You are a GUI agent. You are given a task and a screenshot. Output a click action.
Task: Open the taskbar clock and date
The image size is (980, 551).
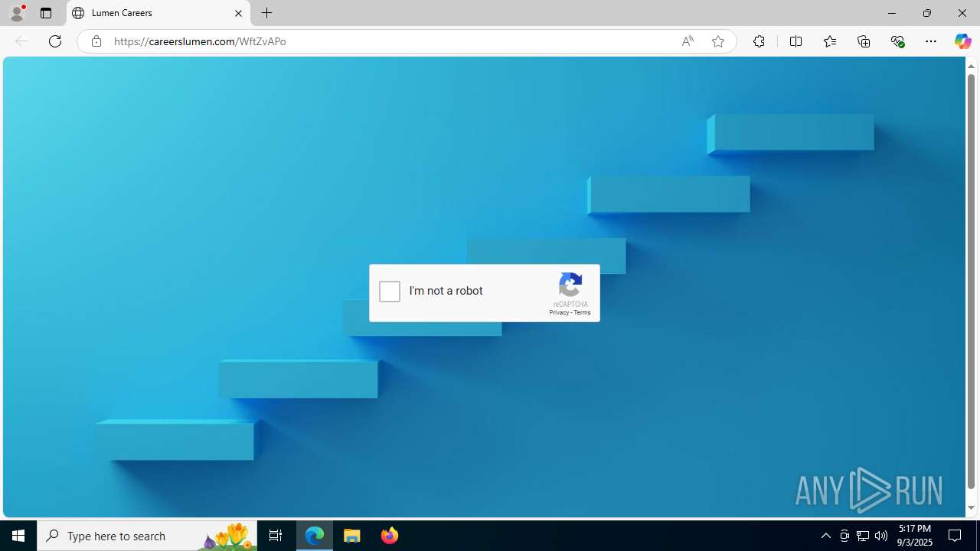915,536
